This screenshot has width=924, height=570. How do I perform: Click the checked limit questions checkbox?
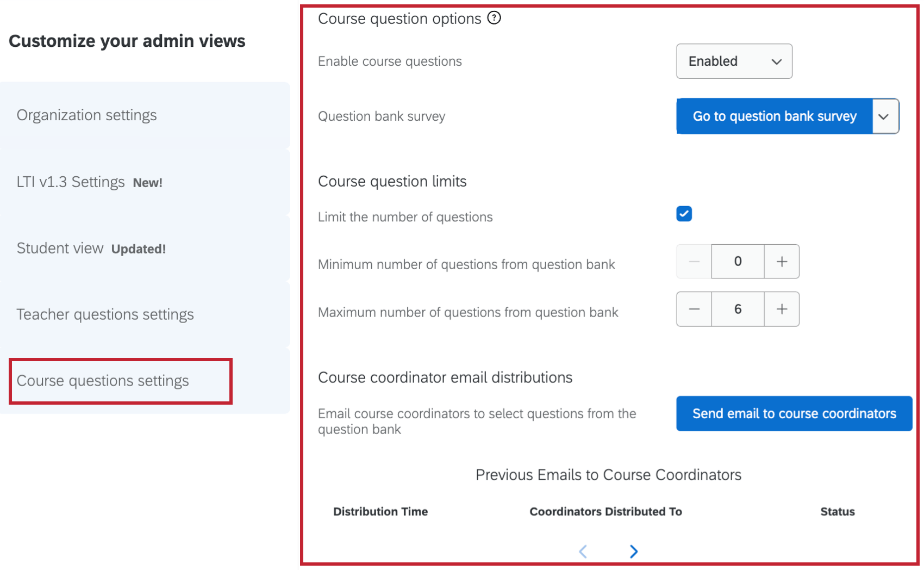click(684, 214)
